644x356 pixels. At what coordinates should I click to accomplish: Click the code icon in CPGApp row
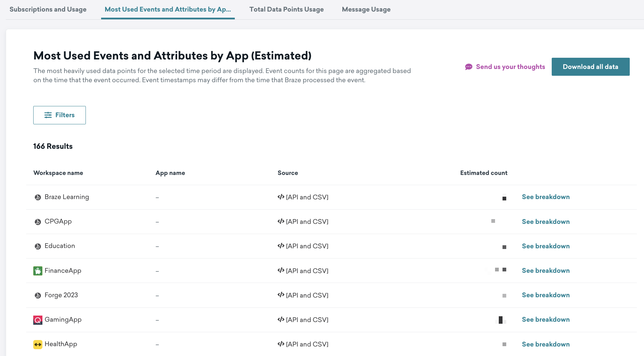pyautogui.click(x=281, y=221)
